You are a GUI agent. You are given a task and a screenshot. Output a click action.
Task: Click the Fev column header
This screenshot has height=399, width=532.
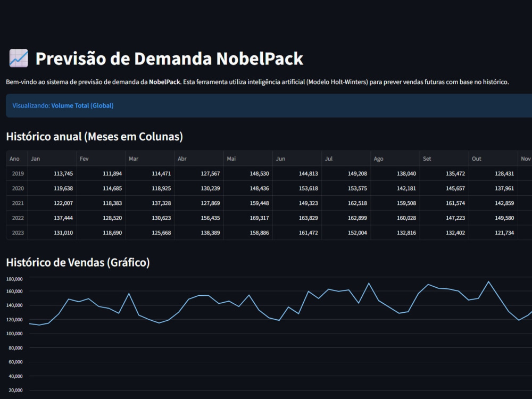tap(101, 159)
